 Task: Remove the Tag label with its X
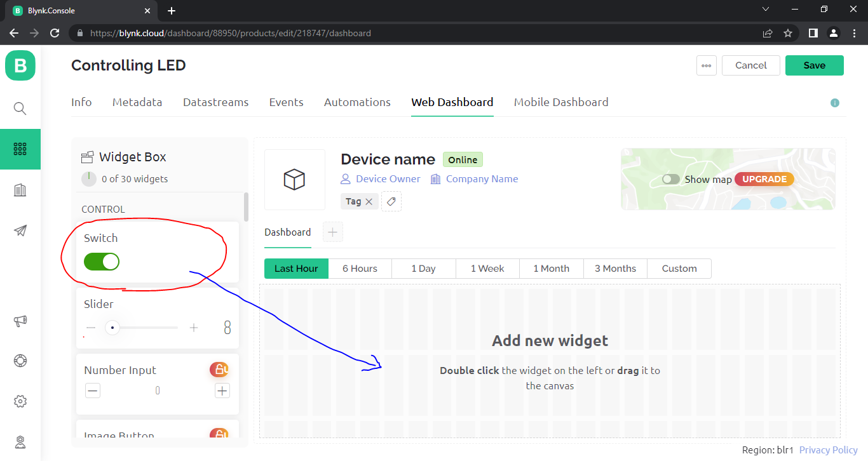369,201
